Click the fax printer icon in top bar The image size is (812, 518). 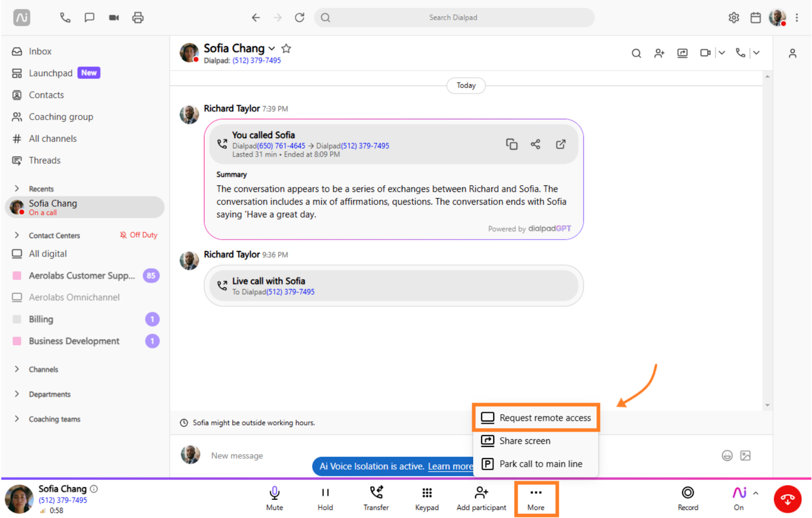coord(138,18)
